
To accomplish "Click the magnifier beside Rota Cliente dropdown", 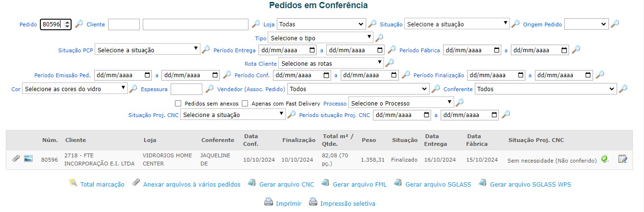I will pyautogui.click(x=390, y=63).
